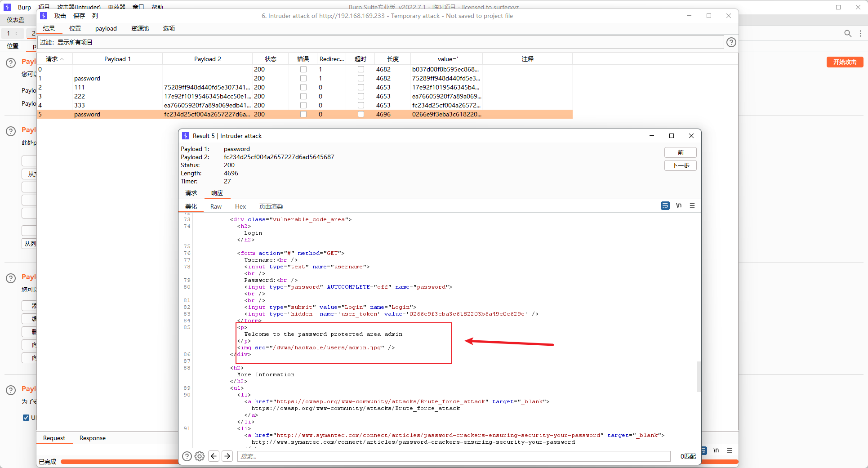Click Burp Suite logo icon in Result window title

click(186, 136)
